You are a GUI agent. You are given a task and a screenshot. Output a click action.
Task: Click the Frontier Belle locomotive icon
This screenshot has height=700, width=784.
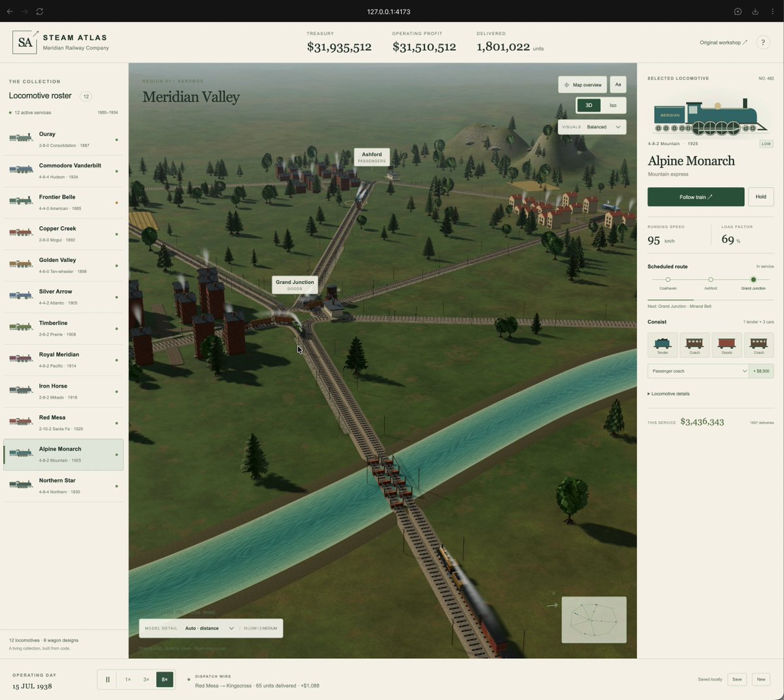21,201
